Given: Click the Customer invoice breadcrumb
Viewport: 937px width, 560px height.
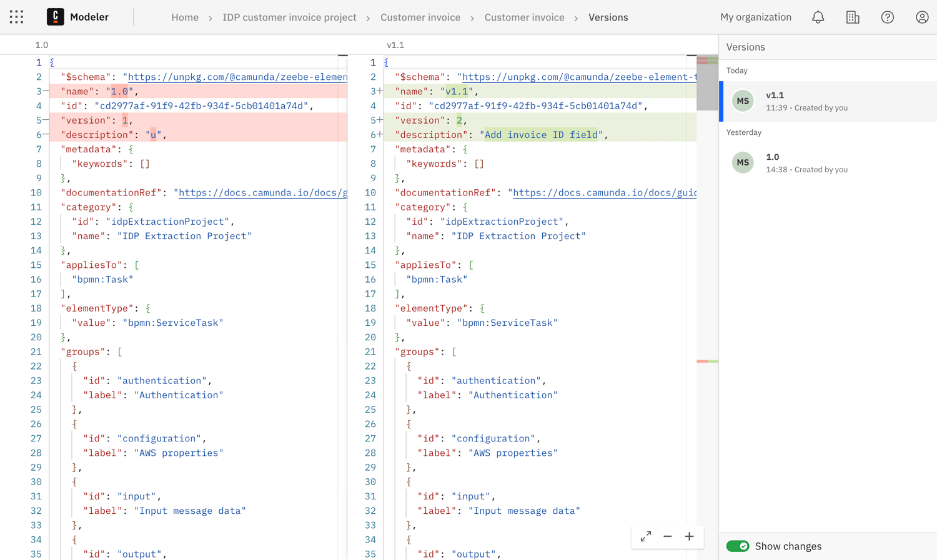Looking at the screenshot, I should point(420,17).
